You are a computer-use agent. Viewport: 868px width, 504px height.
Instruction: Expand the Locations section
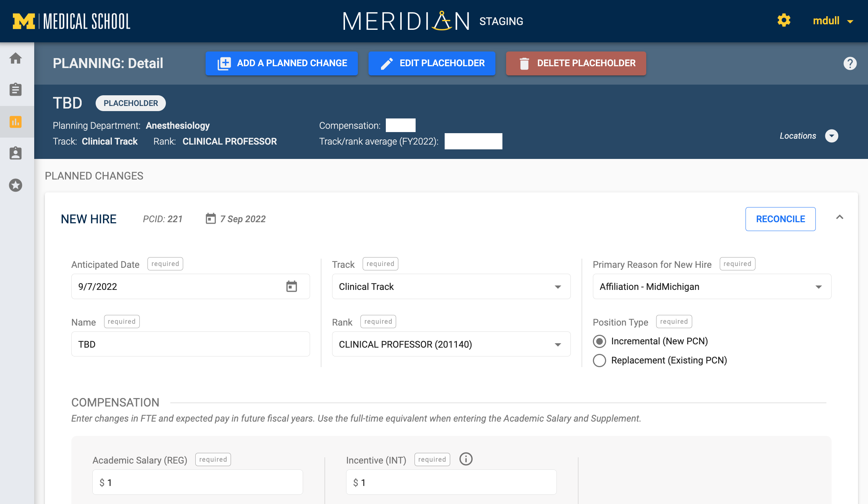(831, 136)
